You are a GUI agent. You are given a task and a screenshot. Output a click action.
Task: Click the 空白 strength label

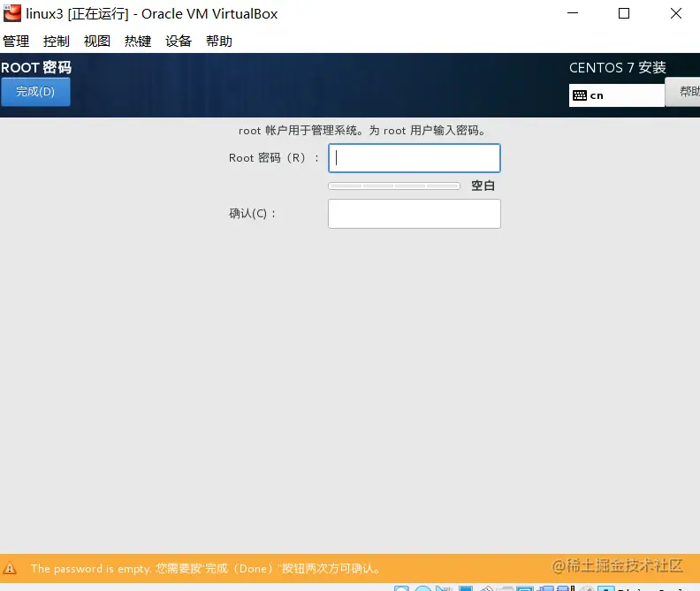click(483, 186)
